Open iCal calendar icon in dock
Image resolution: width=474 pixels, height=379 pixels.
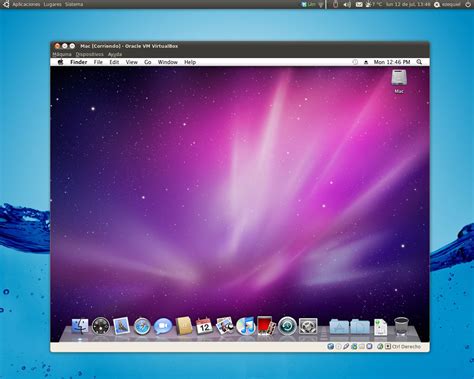(204, 326)
